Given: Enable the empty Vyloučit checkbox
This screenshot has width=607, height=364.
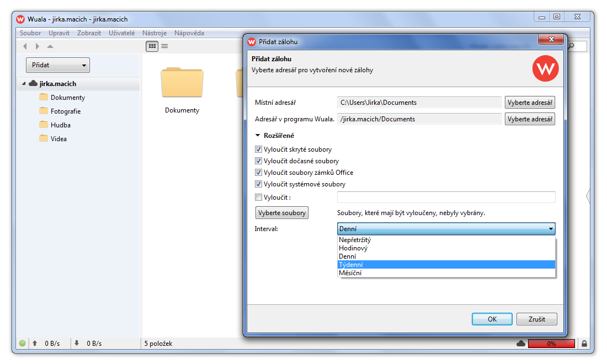Looking at the screenshot, I should 258,197.
